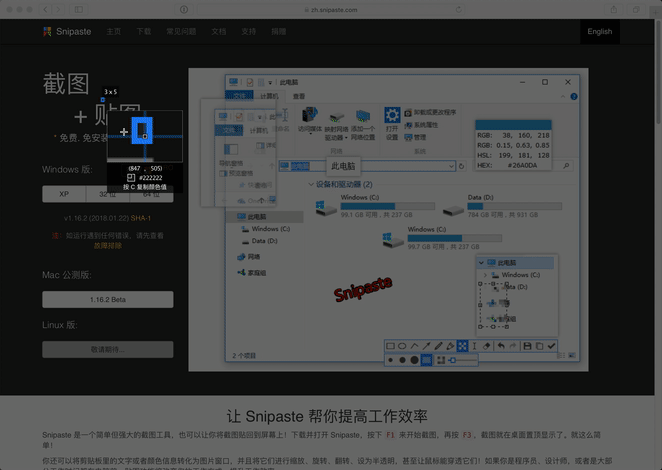
Task: Click the save floppy icon in Snipaste toolbar
Action: pos(527,346)
